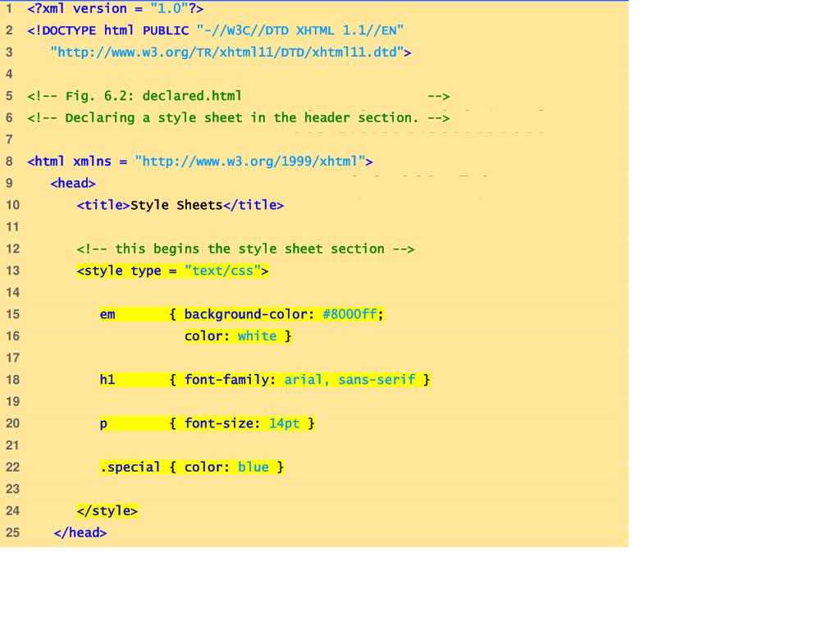This screenshot has width=840, height=630.
Task: Click line number 22
Action: click(13, 467)
